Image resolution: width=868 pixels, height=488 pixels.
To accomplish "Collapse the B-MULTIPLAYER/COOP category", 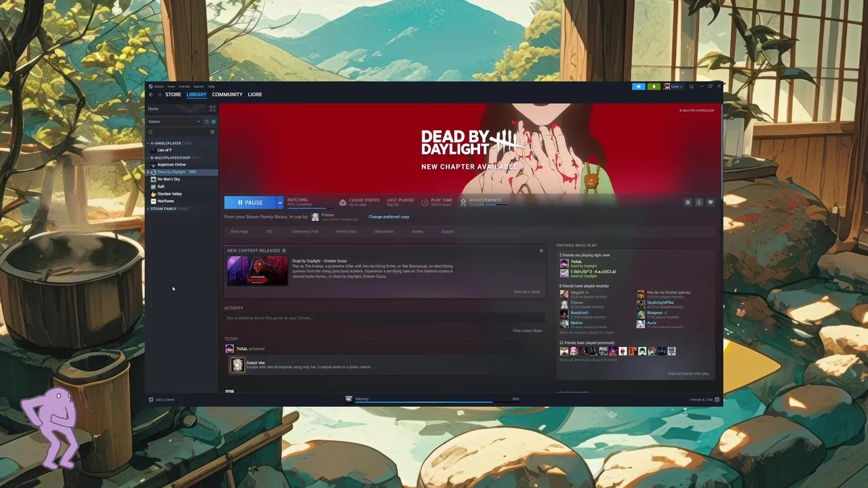I will [x=149, y=157].
